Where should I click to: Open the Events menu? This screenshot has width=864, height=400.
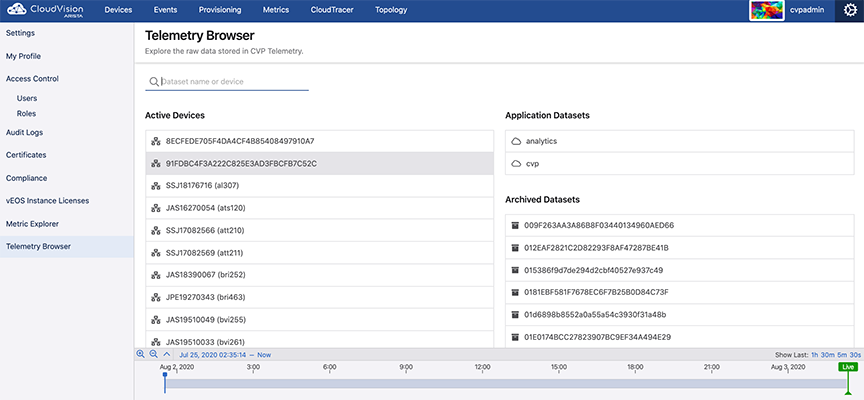pos(165,10)
